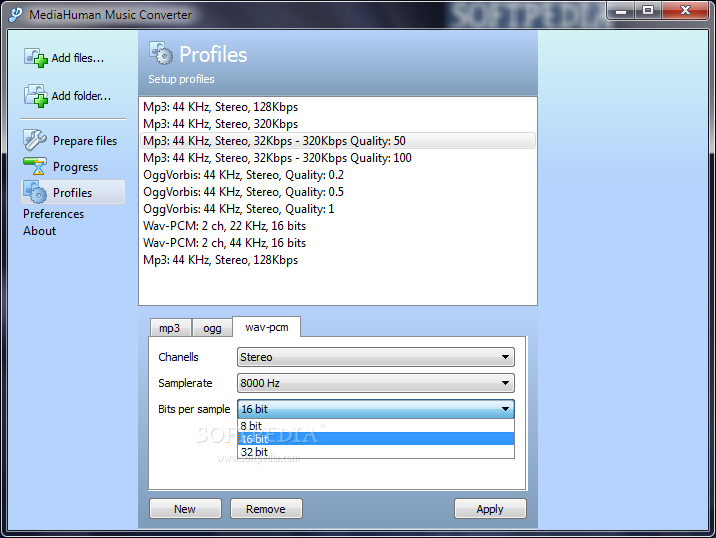Click the Apply button
Image resolution: width=716 pixels, height=538 pixels.
[490, 509]
